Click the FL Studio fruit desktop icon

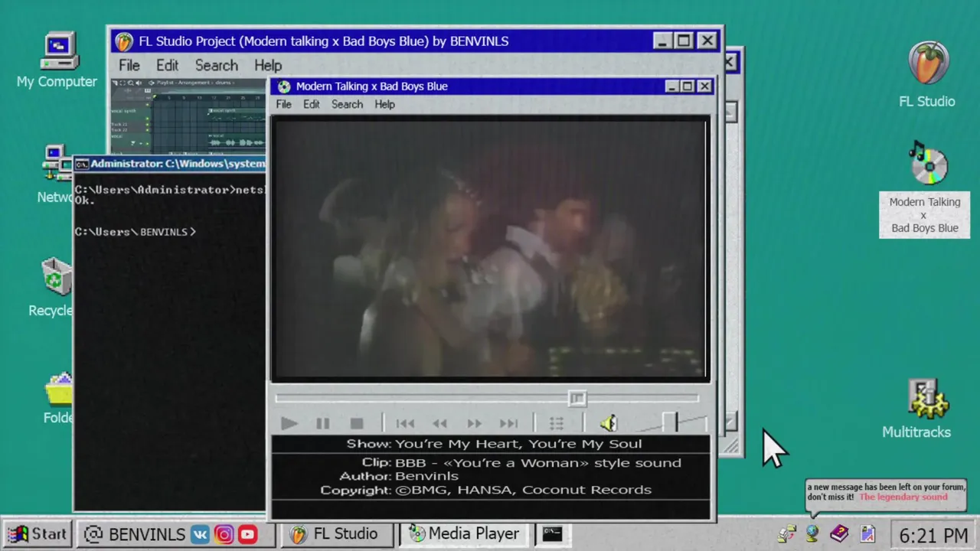927,63
